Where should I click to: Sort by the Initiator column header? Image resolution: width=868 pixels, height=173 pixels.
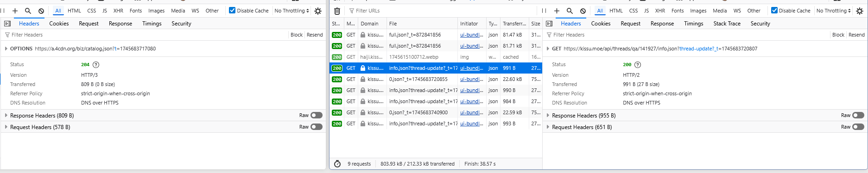471,24
